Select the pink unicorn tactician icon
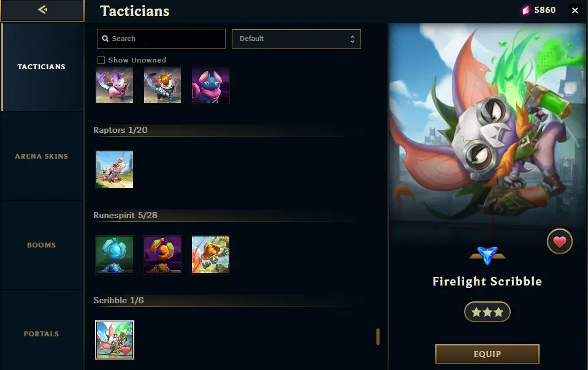This screenshot has height=370, width=588. tap(115, 85)
